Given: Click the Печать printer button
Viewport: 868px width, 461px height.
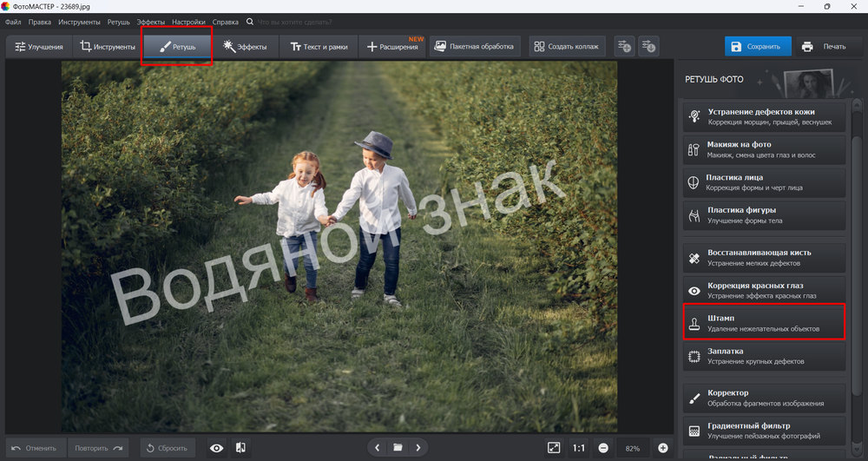Looking at the screenshot, I should pos(824,47).
